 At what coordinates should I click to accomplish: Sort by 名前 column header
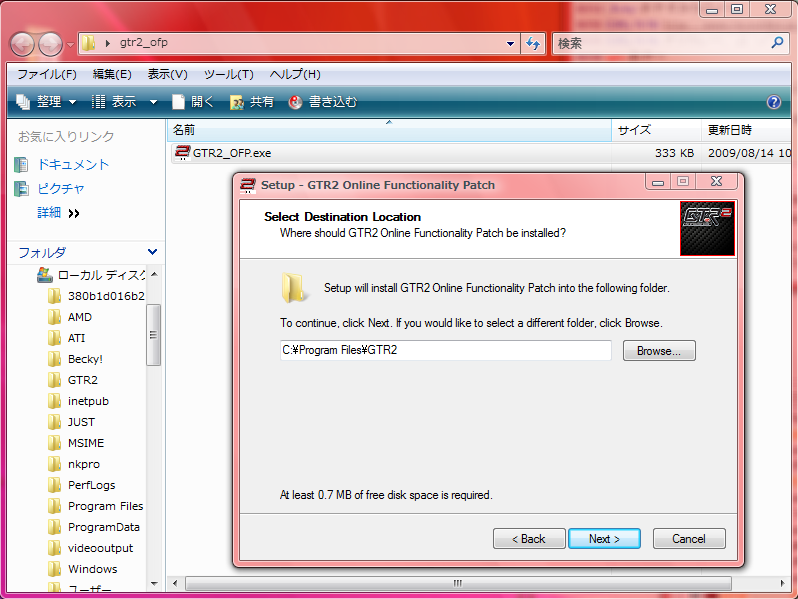pyautogui.click(x=389, y=130)
